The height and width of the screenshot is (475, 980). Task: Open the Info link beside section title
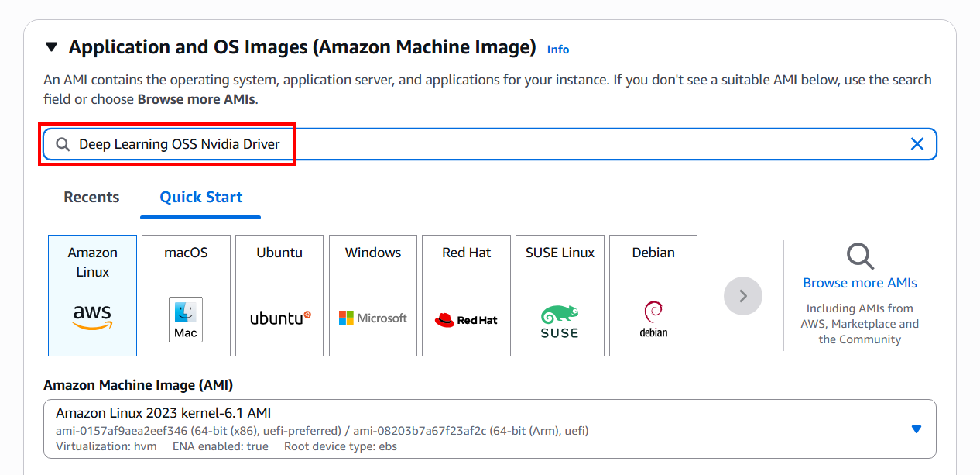coord(557,49)
